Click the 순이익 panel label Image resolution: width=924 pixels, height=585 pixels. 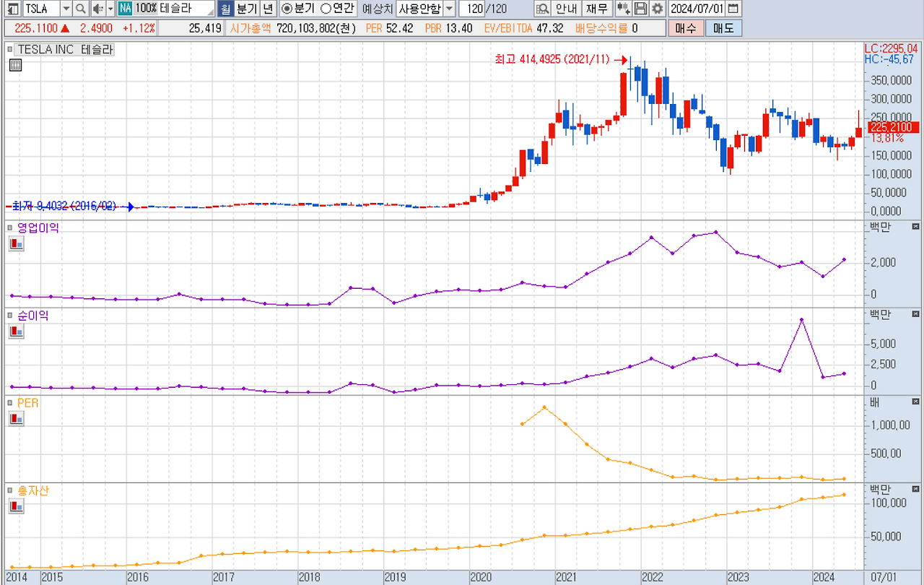tap(32, 316)
